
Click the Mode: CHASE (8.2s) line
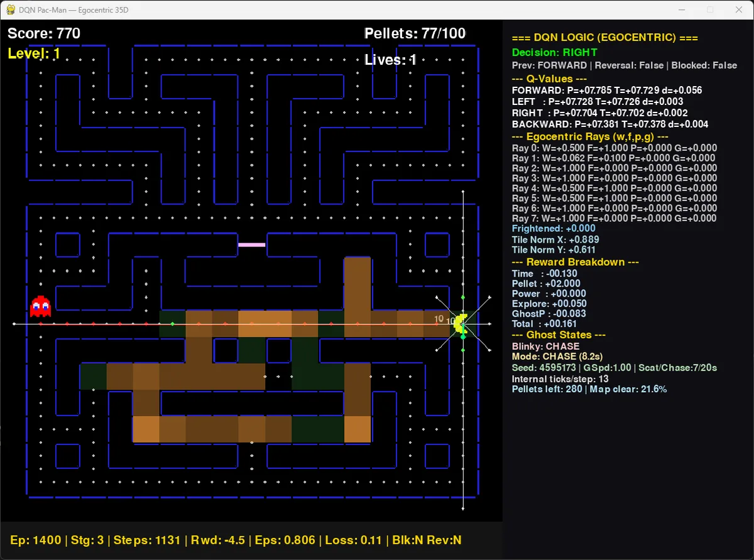coord(559,356)
